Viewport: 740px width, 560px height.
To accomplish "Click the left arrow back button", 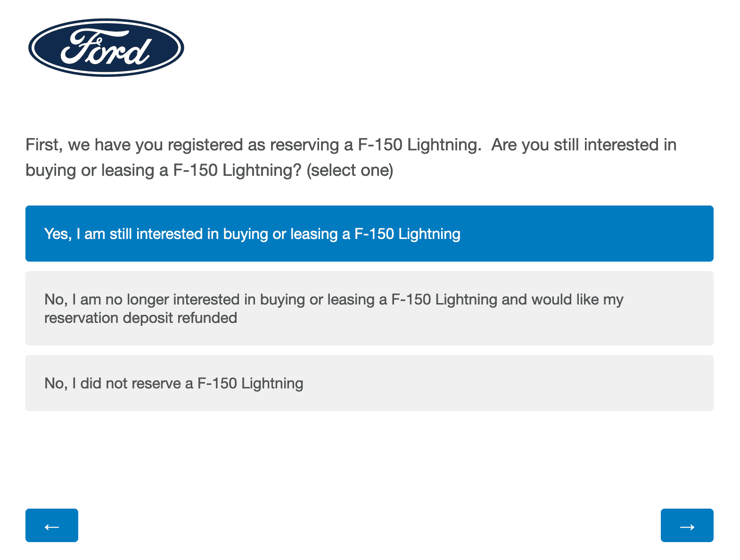I will pyautogui.click(x=52, y=525).
